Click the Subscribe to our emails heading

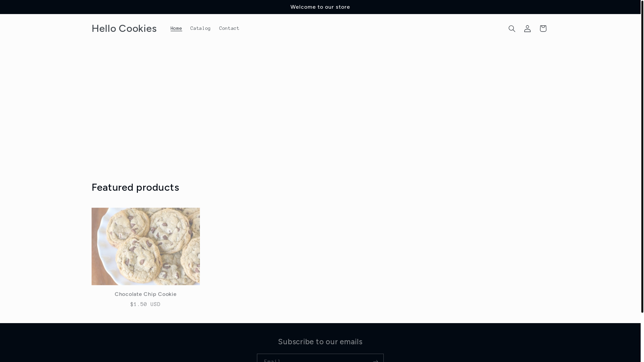tap(320, 342)
